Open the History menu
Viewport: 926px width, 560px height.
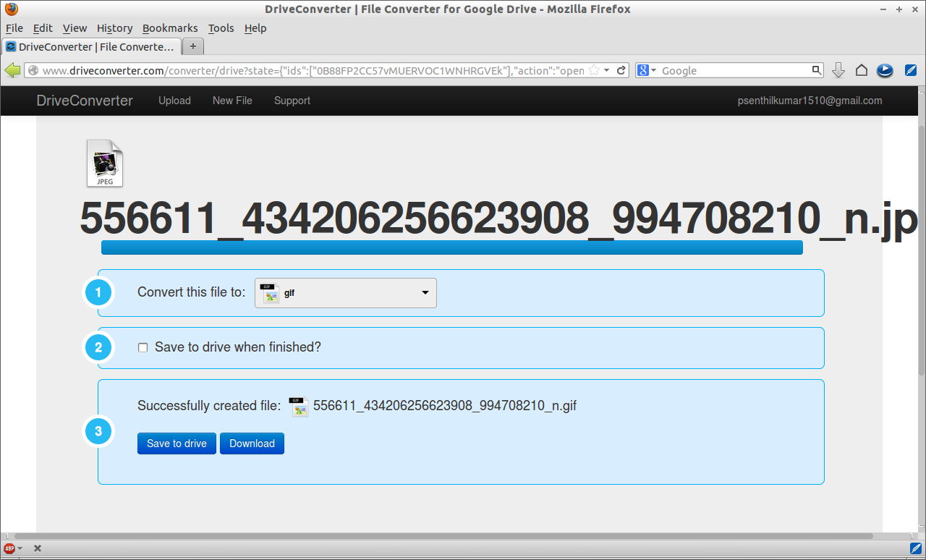[114, 28]
